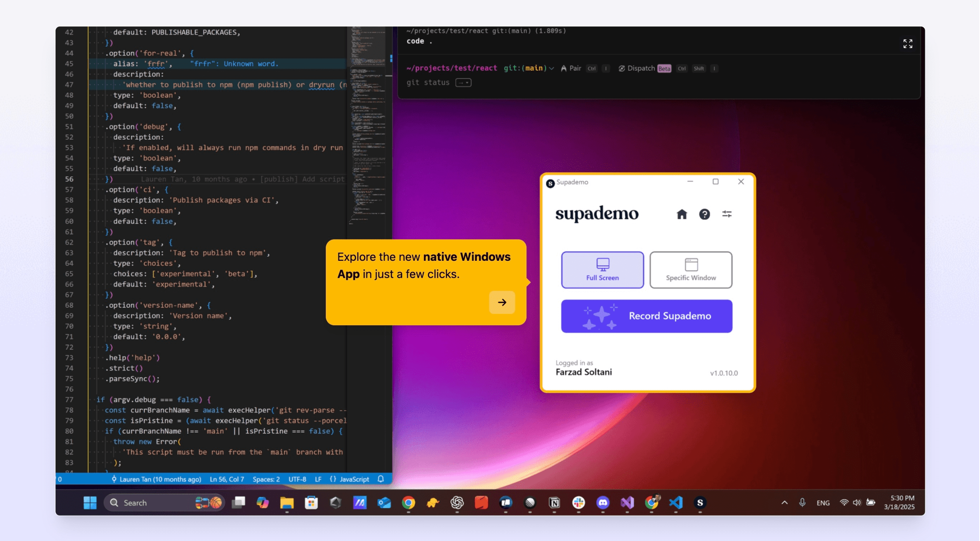
Task: Open ChatGPT from the taskbar
Action: tap(457, 503)
